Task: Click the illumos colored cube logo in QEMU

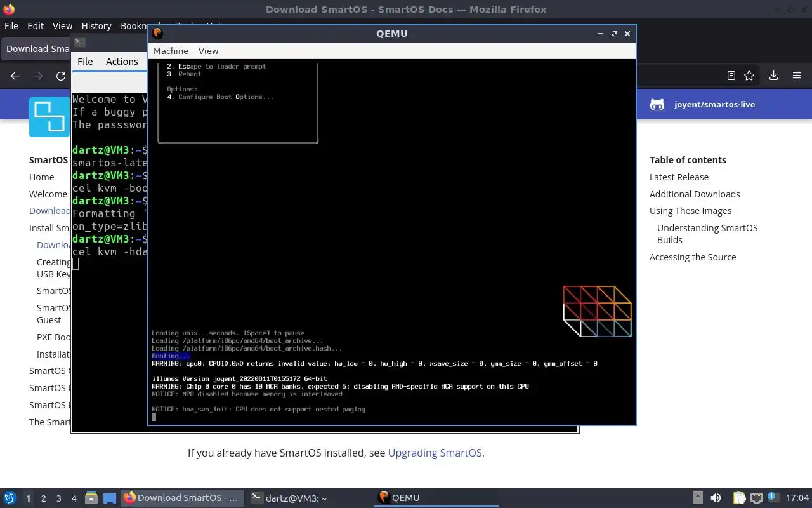Action: click(597, 311)
